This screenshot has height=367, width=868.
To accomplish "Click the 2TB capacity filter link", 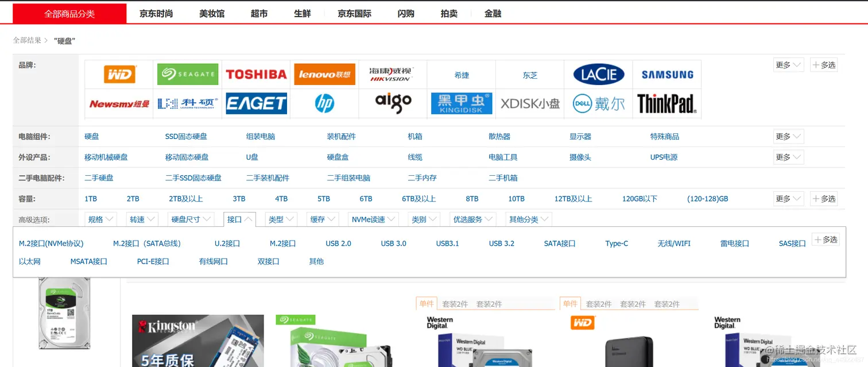I will click(133, 198).
